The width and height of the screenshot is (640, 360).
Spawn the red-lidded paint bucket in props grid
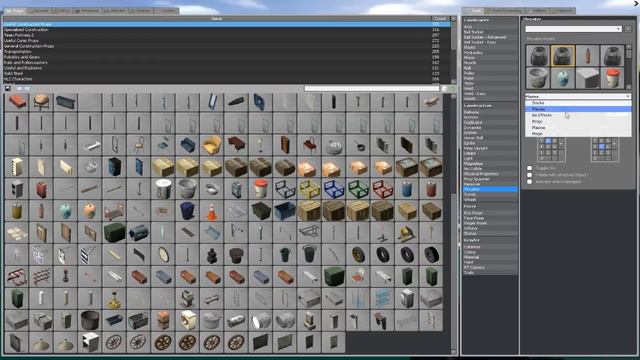(x=260, y=189)
